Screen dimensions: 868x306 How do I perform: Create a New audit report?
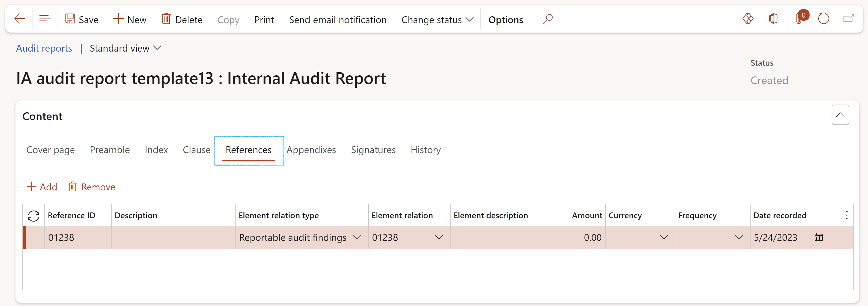[x=130, y=19]
